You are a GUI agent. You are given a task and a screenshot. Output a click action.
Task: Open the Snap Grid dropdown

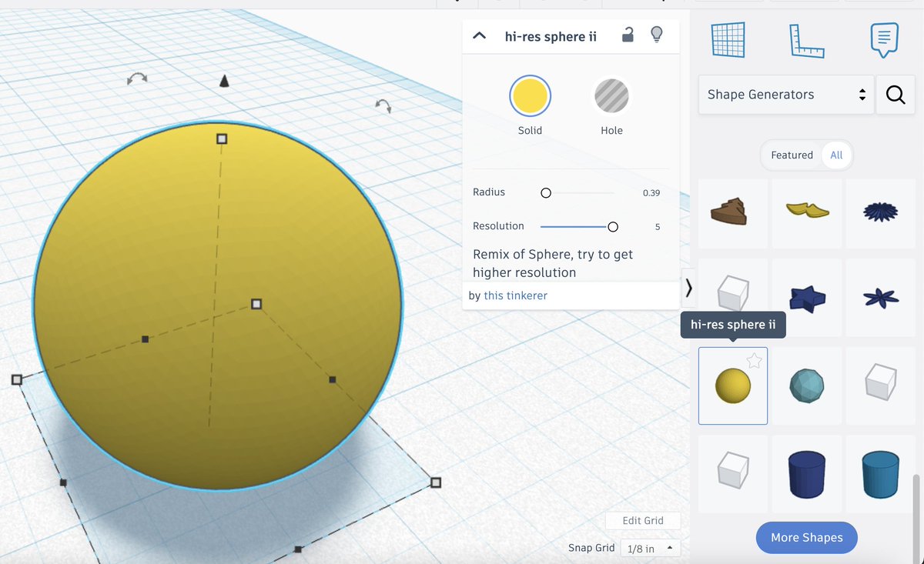pos(649,548)
